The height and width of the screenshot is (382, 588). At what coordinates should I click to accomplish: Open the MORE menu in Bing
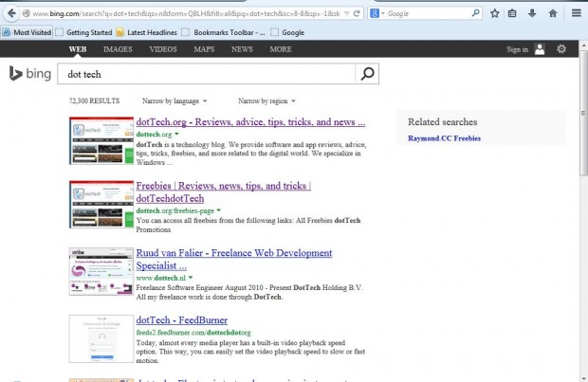point(281,49)
